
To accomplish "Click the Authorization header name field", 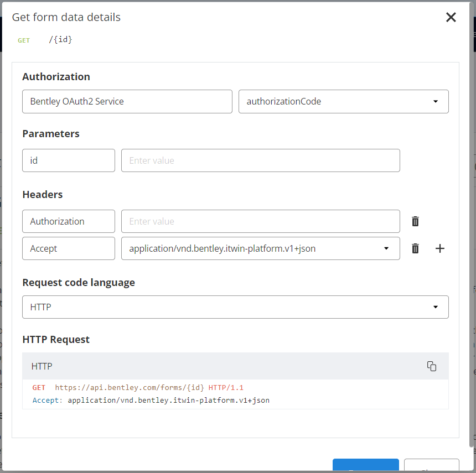I will click(x=68, y=221).
